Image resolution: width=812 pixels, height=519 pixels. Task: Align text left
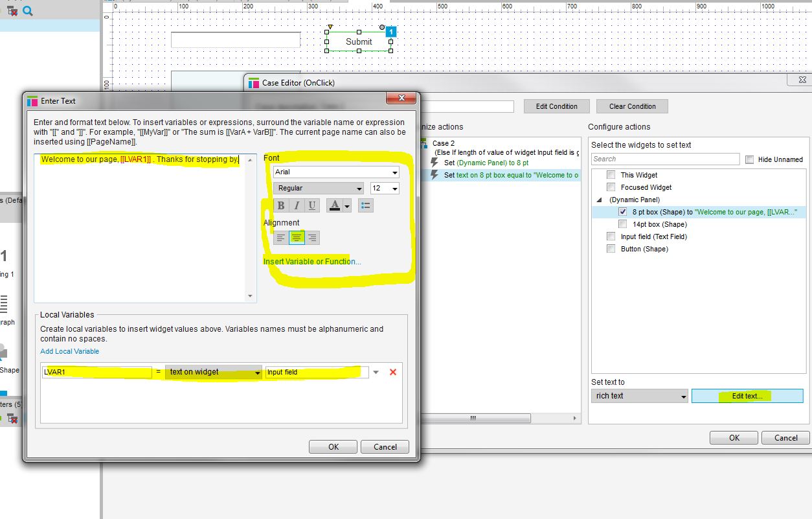point(281,238)
